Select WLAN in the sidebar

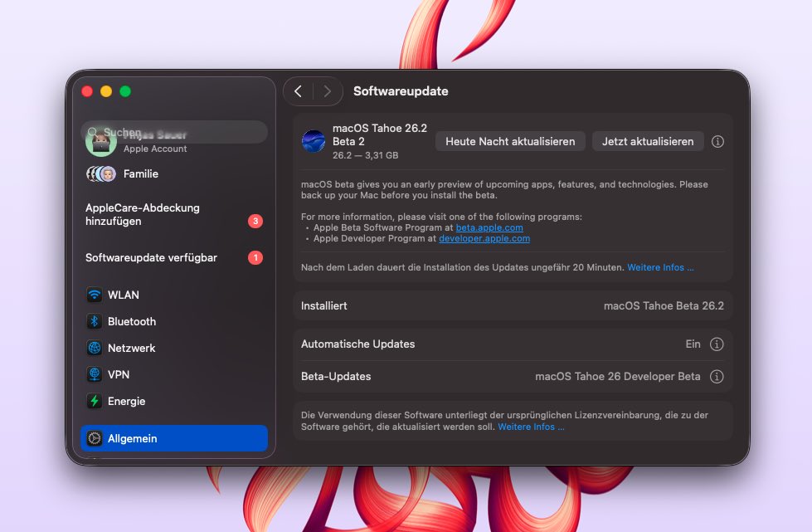[174, 295]
